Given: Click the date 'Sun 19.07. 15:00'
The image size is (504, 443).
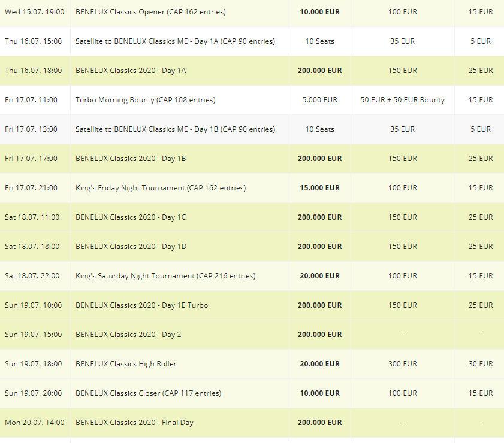Looking at the screenshot, I should [34, 335].
